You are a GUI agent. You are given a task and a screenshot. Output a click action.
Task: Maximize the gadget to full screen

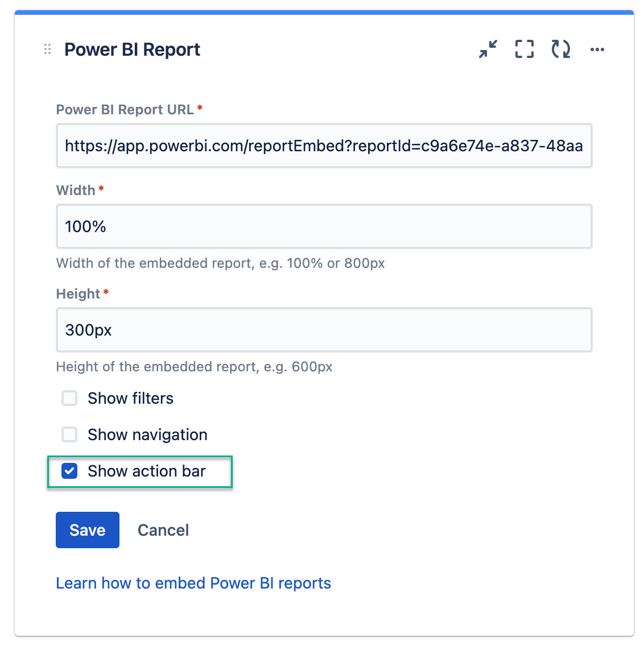pos(524,49)
